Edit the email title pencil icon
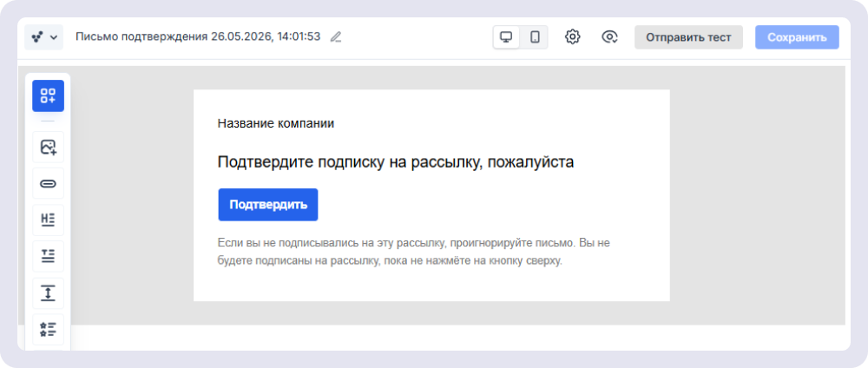868x368 pixels. click(336, 37)
